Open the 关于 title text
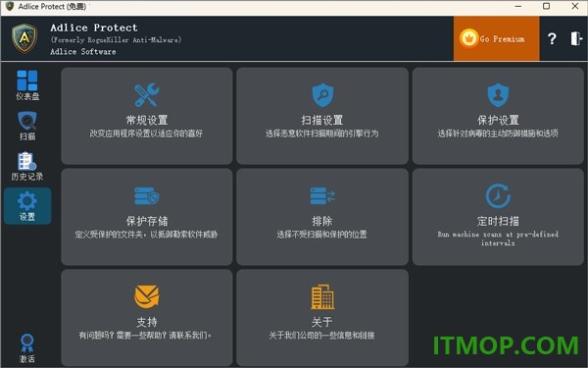Image resolution: width=588 pixels, height=368 pixels. coord(322,322)
